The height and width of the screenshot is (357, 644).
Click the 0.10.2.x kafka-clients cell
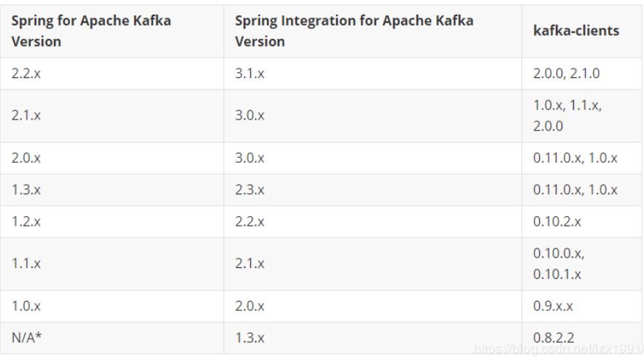click(558, 221)
